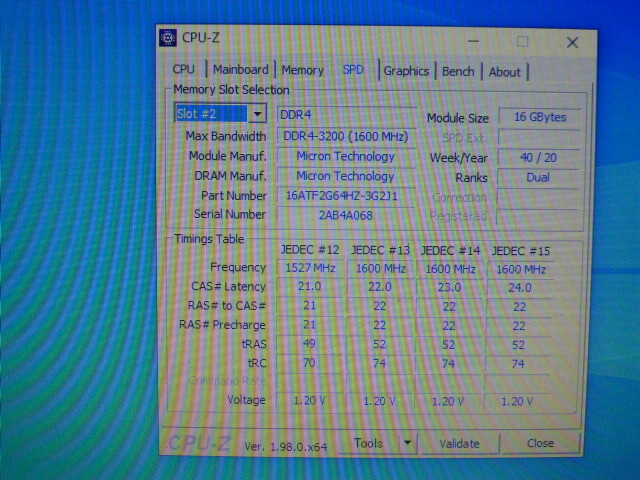Open the Mainboard tab
Image resolution: width=640 pixels, height=480 pixels.
point(240,70)
